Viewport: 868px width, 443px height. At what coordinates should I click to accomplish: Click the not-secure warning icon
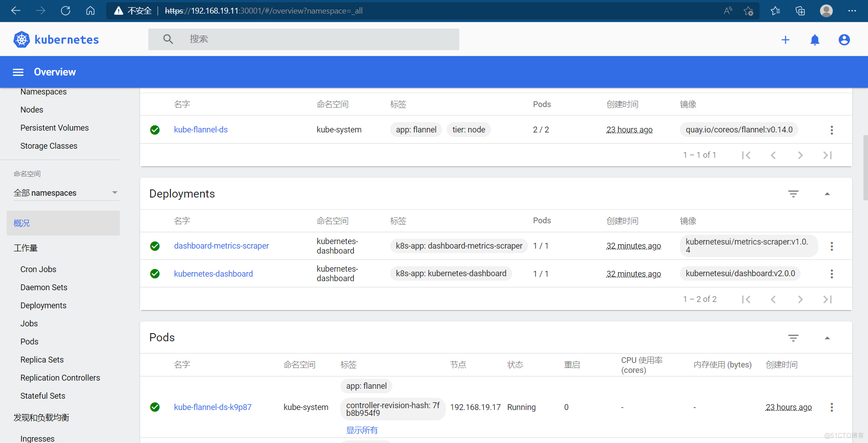point(118,11)
